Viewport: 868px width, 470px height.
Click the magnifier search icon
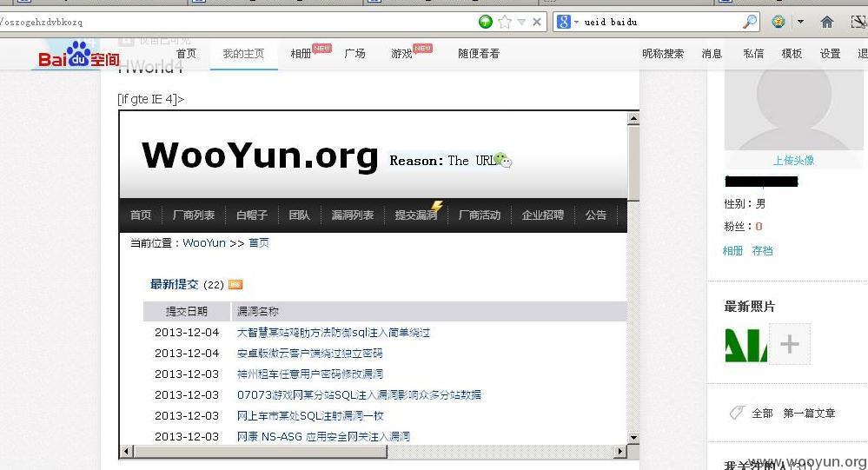pyautogui.click(x=750, y=22)
